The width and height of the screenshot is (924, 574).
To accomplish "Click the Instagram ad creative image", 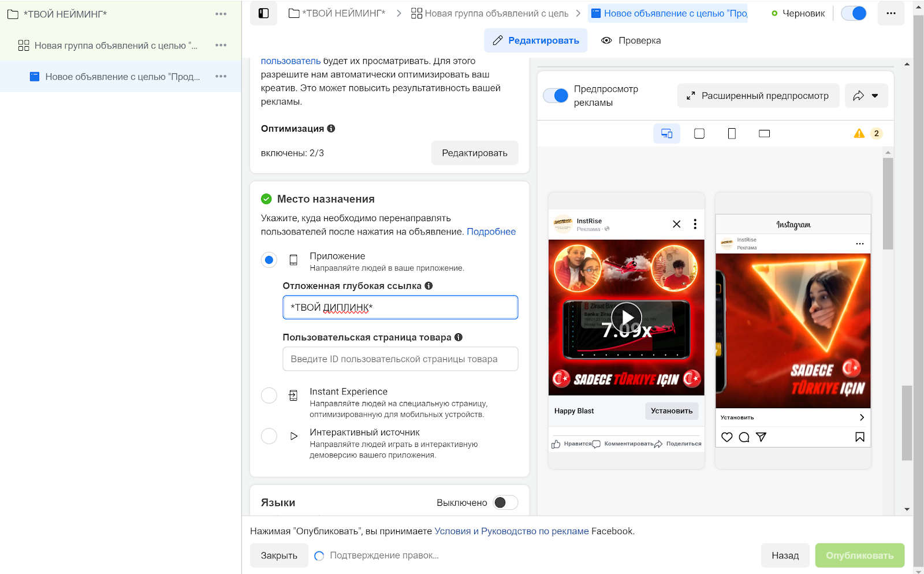I will [793, 331].
